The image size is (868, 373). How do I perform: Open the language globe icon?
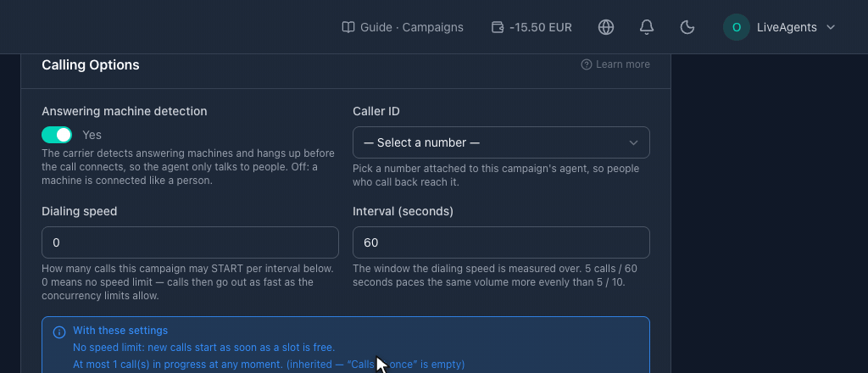(x=606, y=27)
